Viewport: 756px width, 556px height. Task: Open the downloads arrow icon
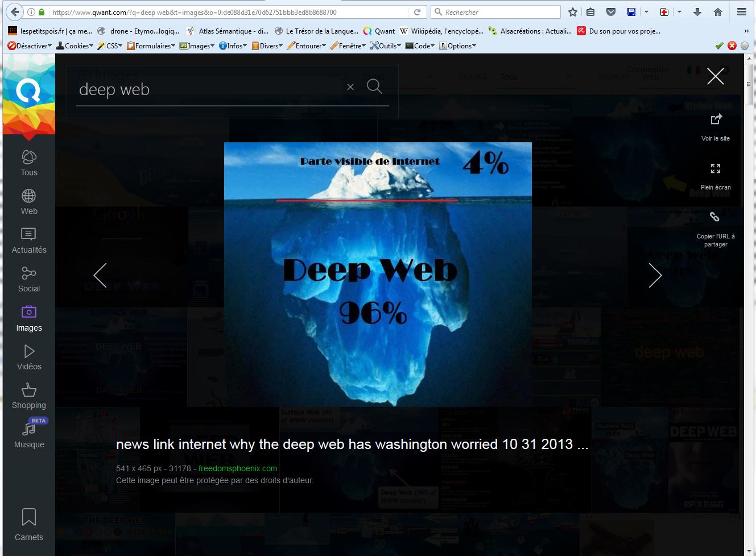tap(697, 12)
